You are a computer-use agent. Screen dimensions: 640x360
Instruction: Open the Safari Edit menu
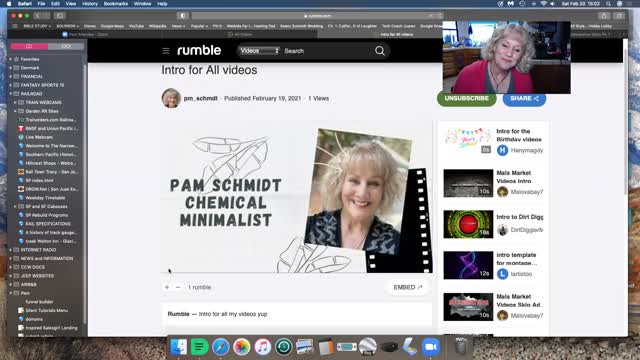pyautogui.click(x=55, y=4)
